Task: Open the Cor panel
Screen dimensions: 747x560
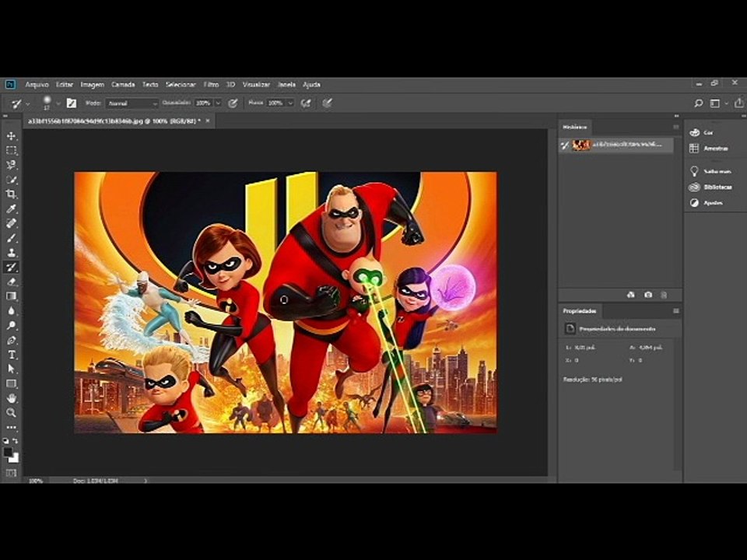Action: (x=701, y=133)
